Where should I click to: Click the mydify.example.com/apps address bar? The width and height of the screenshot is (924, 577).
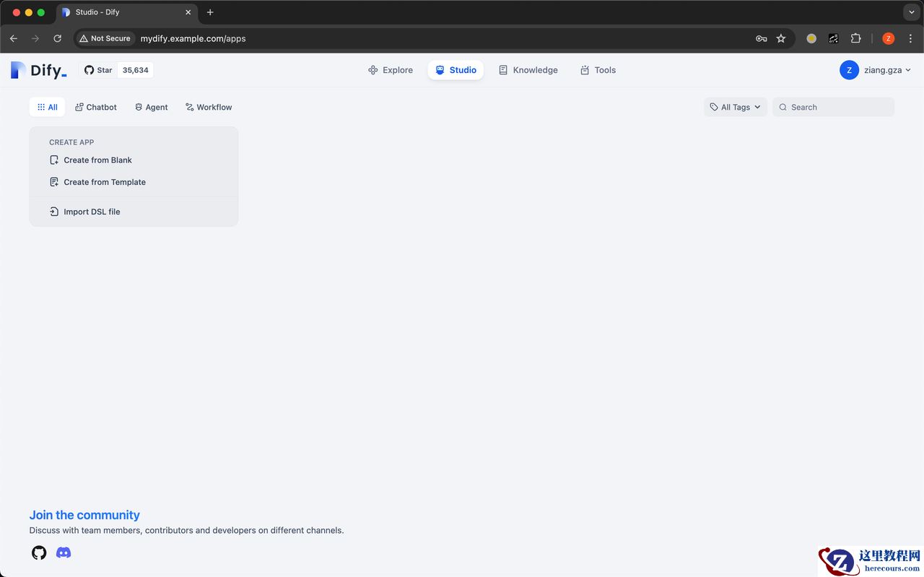coord(433,38)
